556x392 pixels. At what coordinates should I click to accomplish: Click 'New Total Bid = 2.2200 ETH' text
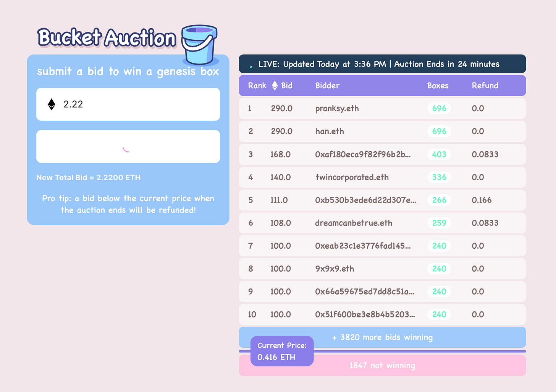point(88,178)
